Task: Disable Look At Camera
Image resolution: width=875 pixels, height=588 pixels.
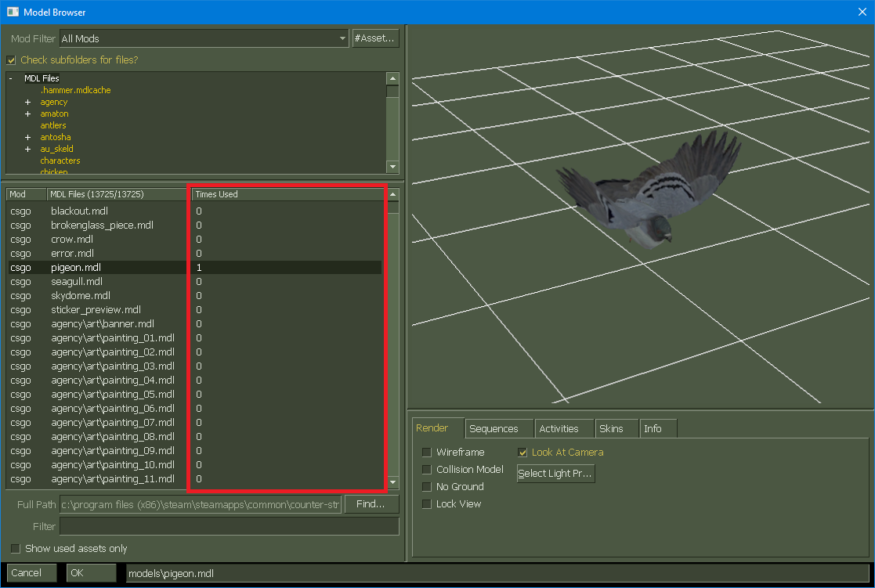Action: [523, 452]
